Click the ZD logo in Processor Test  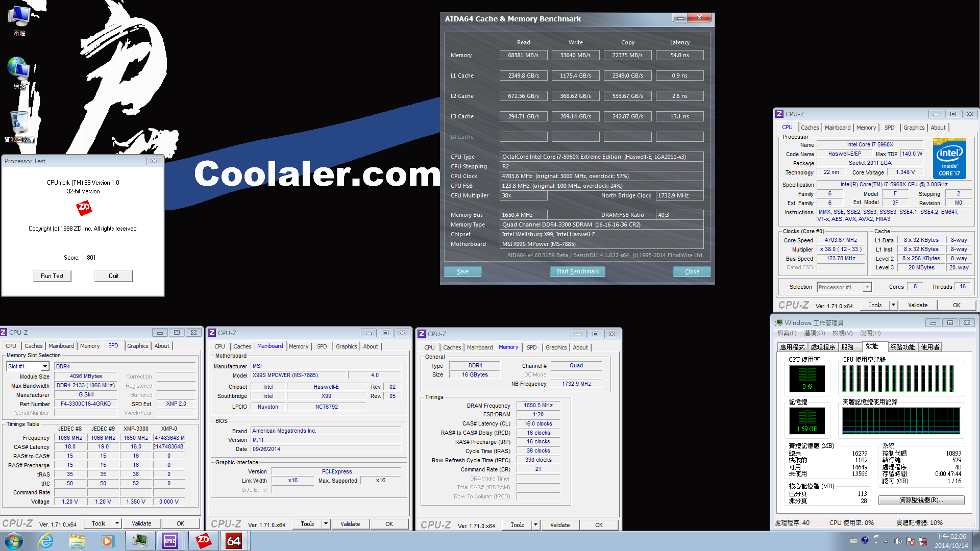[84, 208]
